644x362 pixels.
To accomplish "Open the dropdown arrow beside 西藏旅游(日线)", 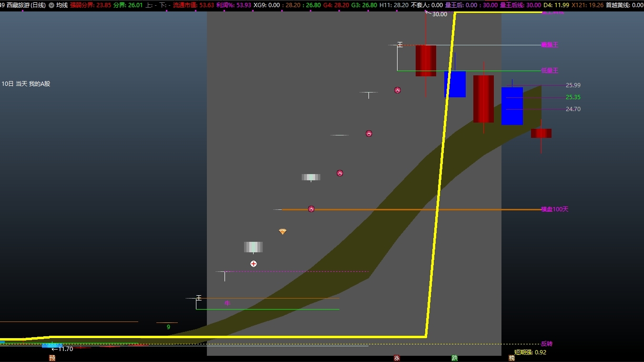I will click(x=51, y=5).
